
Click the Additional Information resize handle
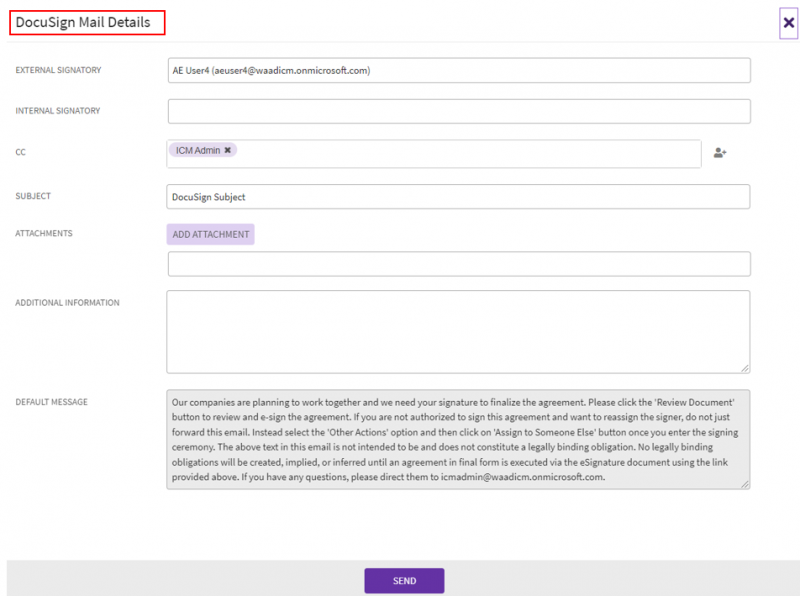point(745,368)
